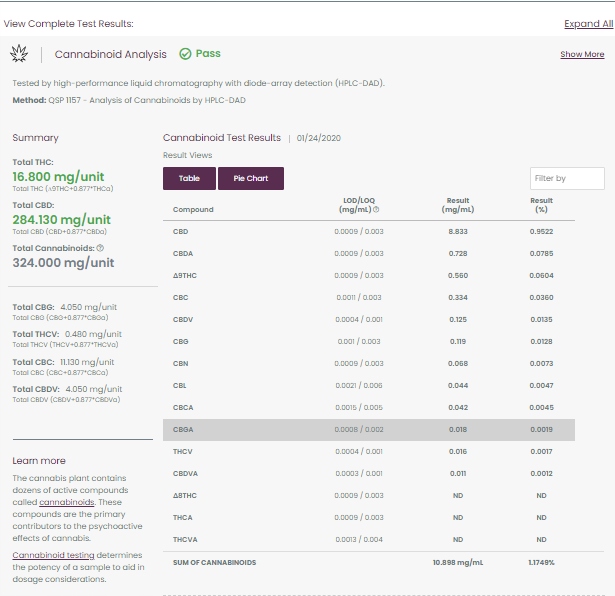Click the Result (%) column header
The image size is (615, 596).
pos(541,205)
